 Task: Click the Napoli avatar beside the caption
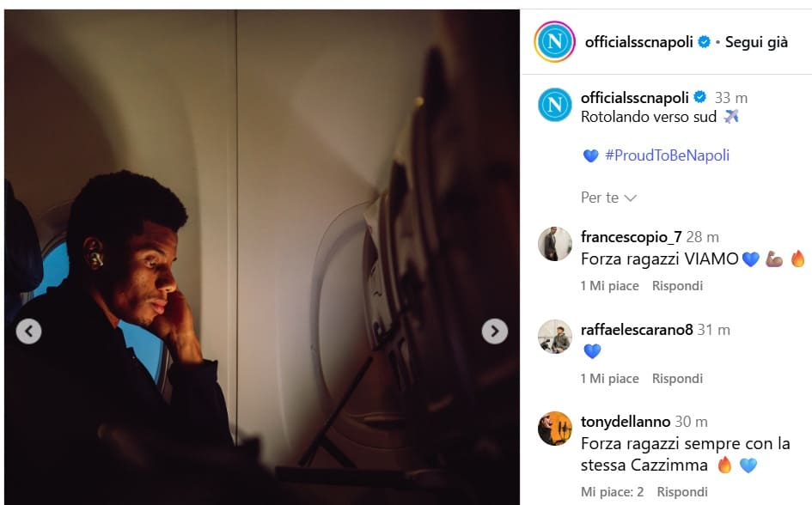pyautogui.click(x=554, y=105)
